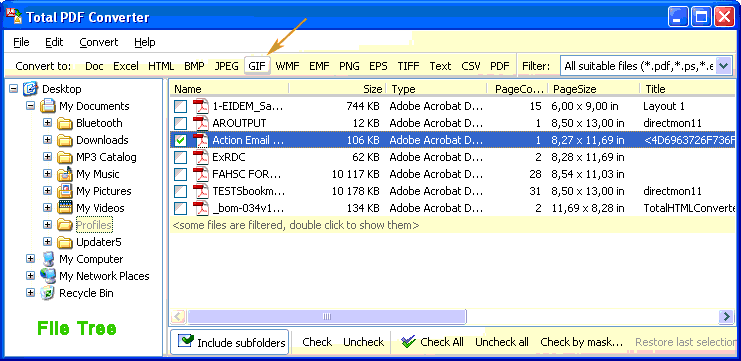
Task: Sort by the PageSize column header
Action: click(594, 89)
